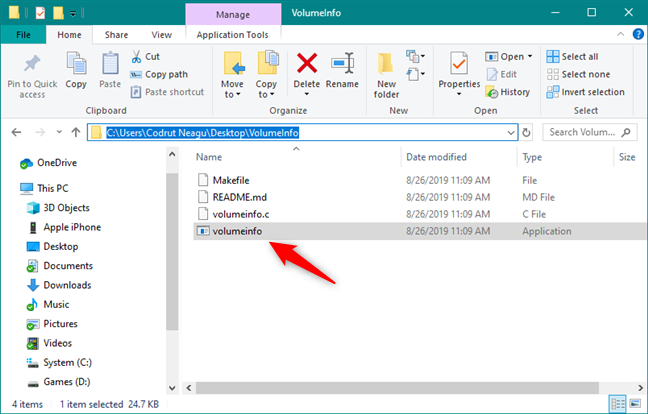Select the Home ribbon tab

[x=69, y=35]
